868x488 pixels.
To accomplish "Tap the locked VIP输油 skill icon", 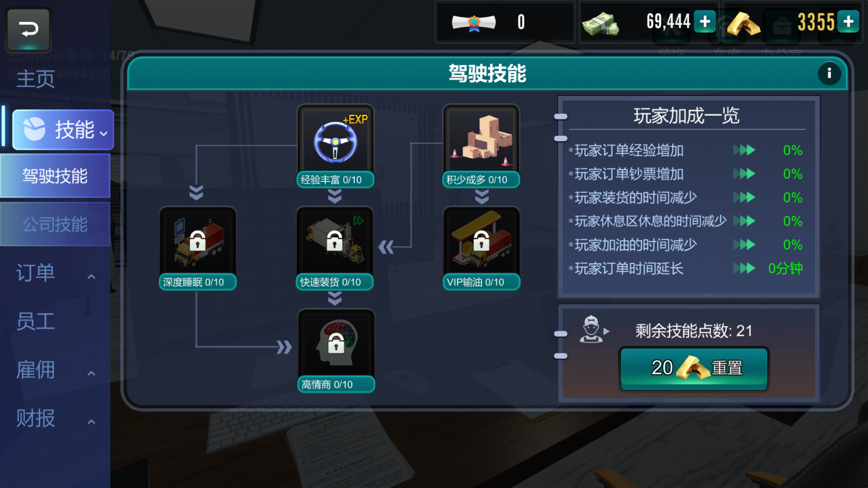I will [x=481, y=242].
